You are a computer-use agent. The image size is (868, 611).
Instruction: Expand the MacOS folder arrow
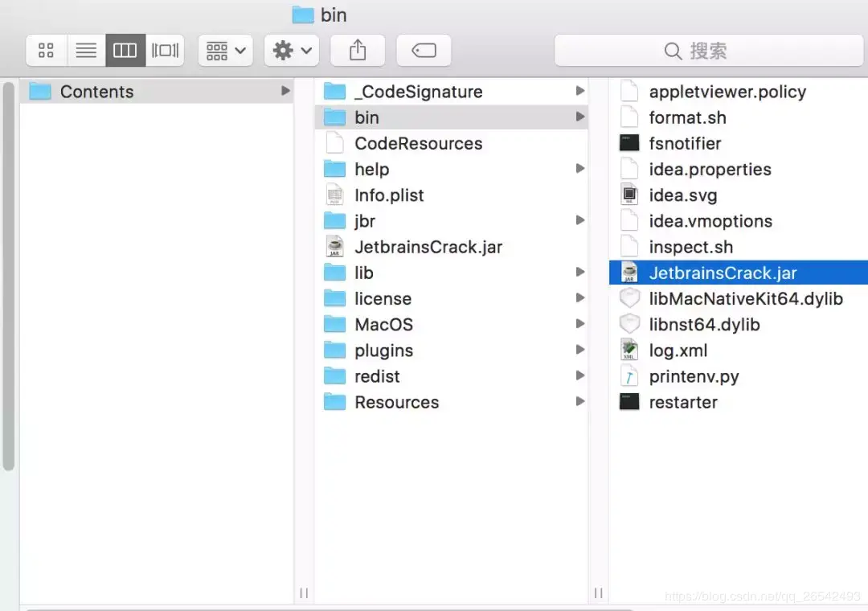[579, 323]
